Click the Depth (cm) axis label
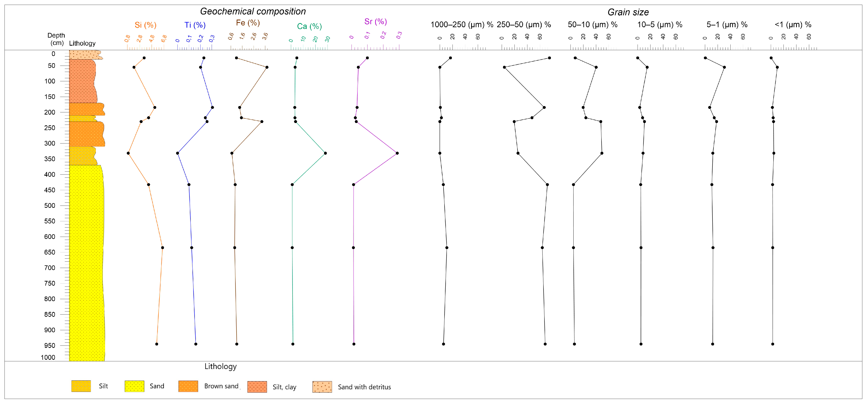 pyautogui.click(x=56, y=39)
